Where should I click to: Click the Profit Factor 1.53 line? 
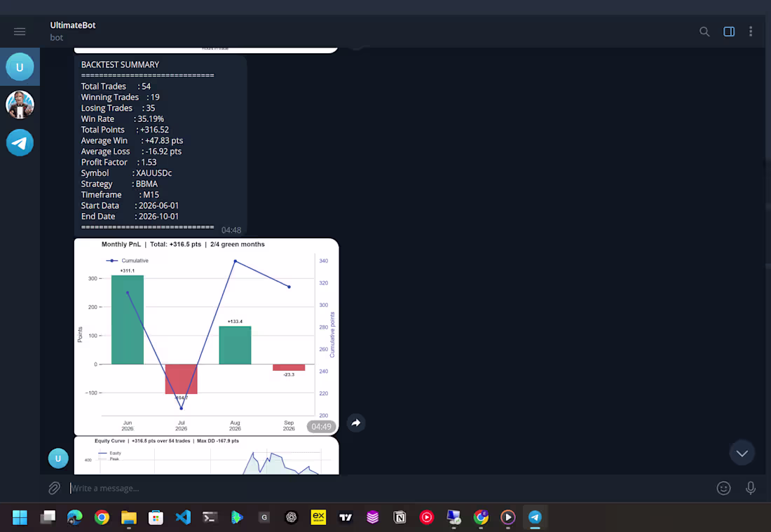[x=119, y=162]
